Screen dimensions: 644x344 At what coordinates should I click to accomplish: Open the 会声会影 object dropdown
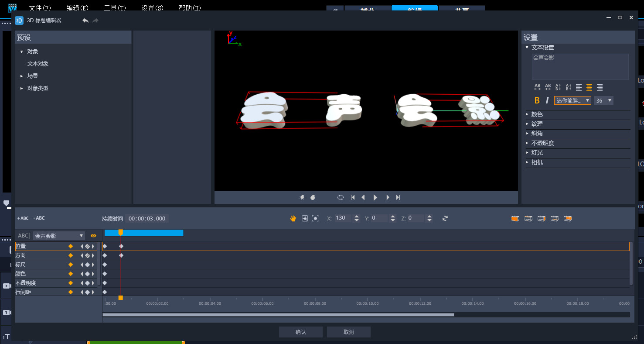59,236
